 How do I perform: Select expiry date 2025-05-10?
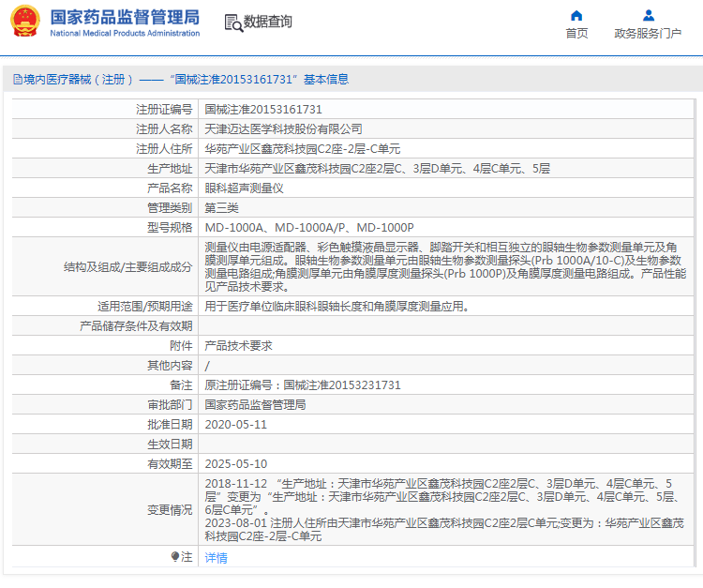[x=236, y=464]
